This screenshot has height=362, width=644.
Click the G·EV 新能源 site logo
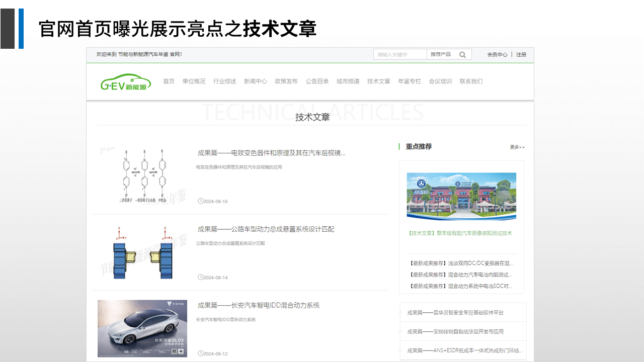pos(125,82)
